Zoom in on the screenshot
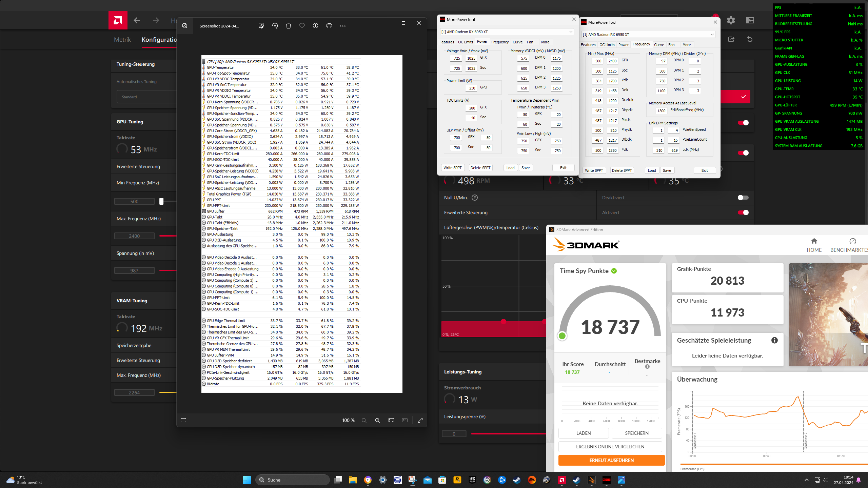This screenshot has width=868, height=488. (377, 420)
